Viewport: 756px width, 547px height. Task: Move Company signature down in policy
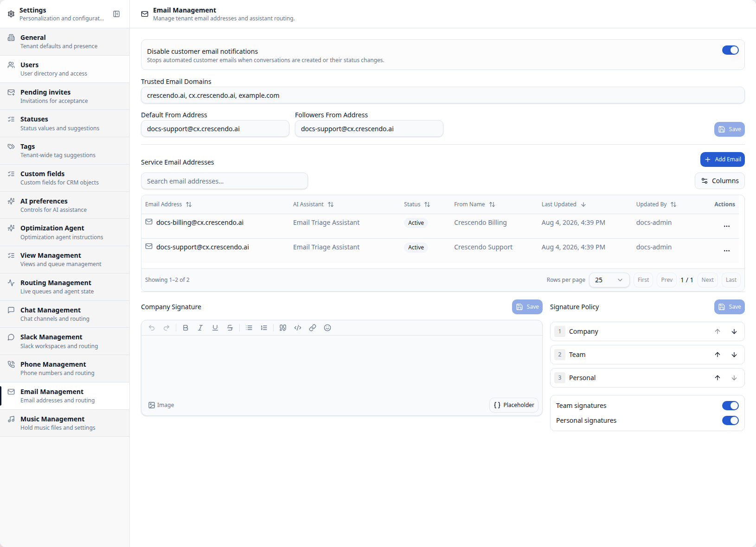pyautogui.click(x=734, y=331)
